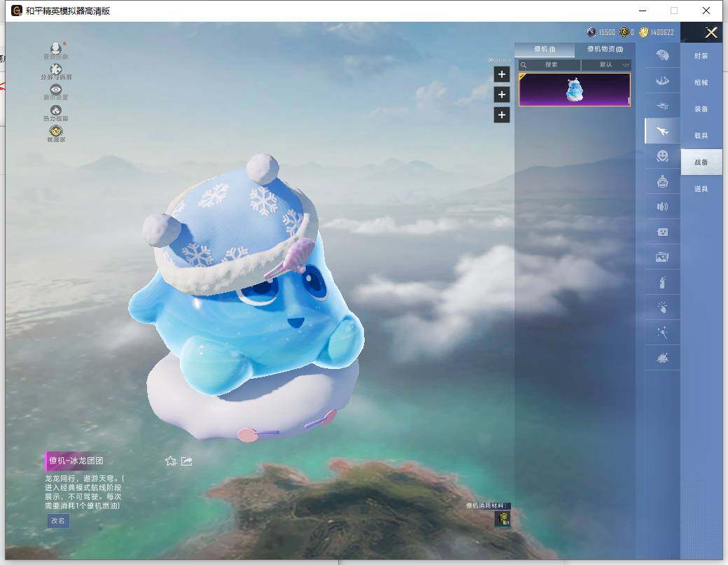Image resolution: width=728 pixels, height=565 pixels.
Task: Go to the 载具 vehicles menu
Action: 701,136
